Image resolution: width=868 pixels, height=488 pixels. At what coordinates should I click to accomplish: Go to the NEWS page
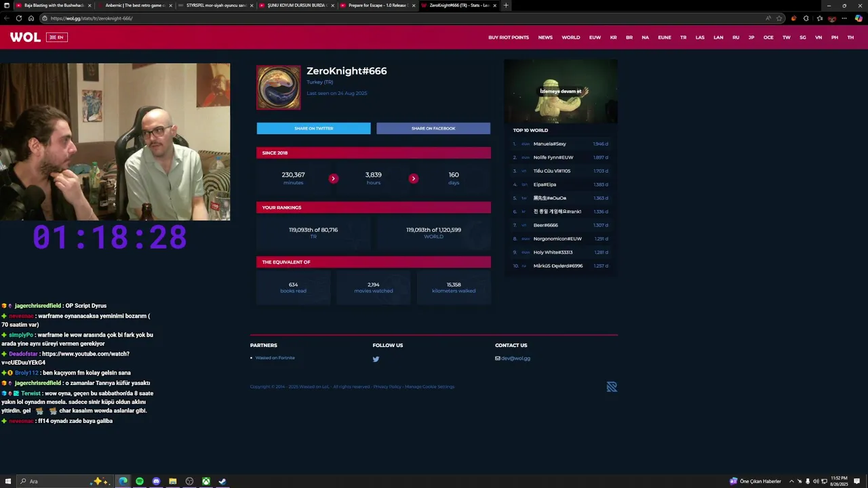pyautogui.click(x=545, y=37)
